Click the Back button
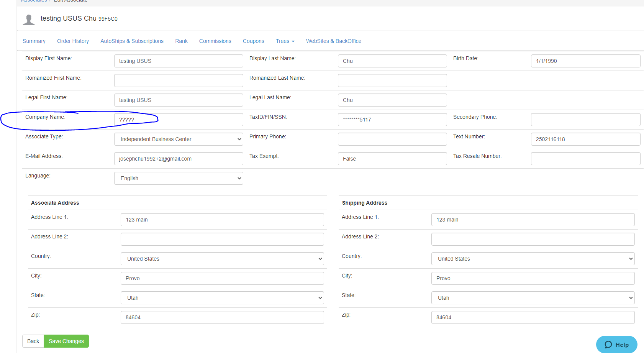This screenshot has height=353, width=644. click(x=33, y=341)
